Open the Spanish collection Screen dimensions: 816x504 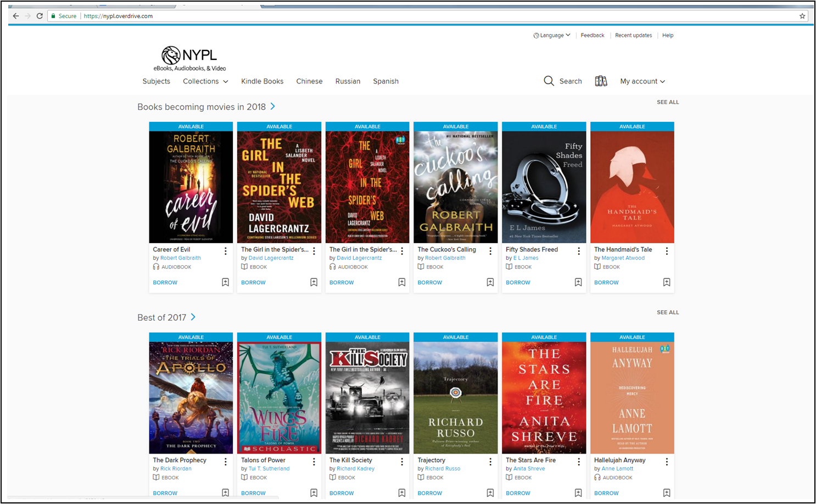click(x=386, y=81)
